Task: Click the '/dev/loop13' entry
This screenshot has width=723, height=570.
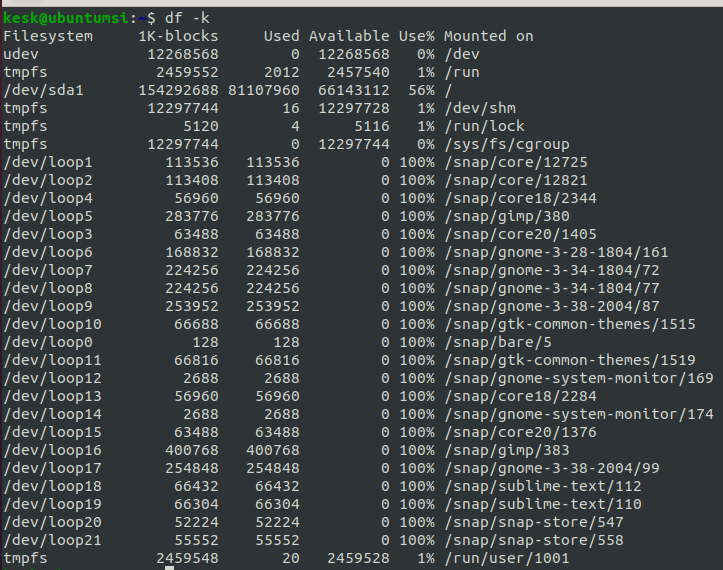Action: (x=53, y=396)
